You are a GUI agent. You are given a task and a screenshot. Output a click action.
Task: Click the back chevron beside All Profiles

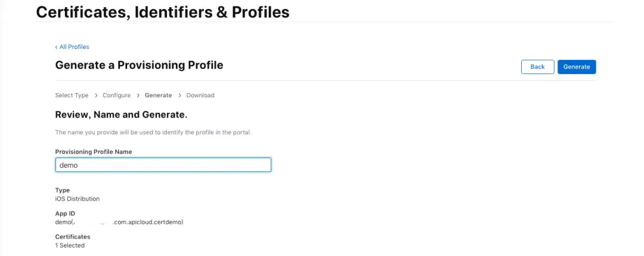(57, 47)
